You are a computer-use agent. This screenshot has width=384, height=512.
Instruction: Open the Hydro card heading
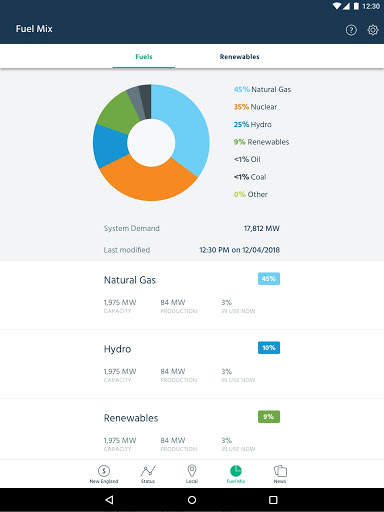(x=117, y=349)
